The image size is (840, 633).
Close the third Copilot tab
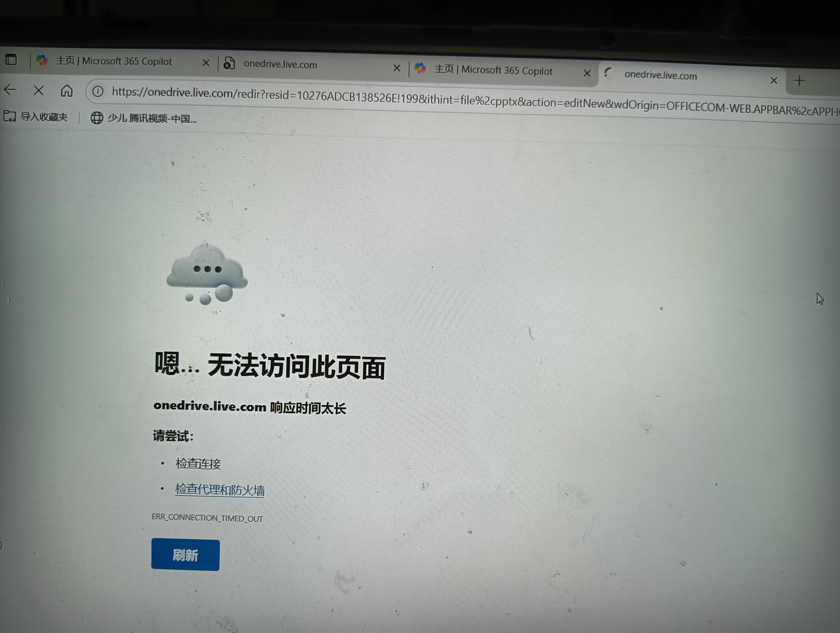(587, 73)
